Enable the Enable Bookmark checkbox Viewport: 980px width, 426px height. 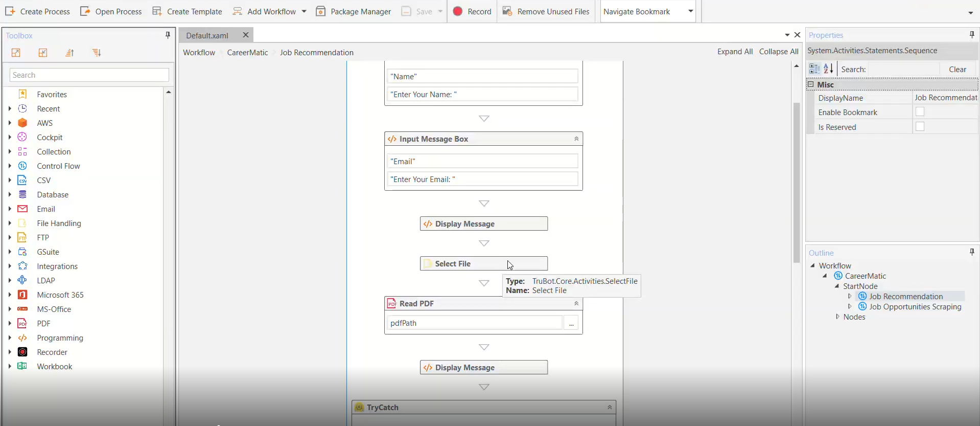[x=920, y=112]
